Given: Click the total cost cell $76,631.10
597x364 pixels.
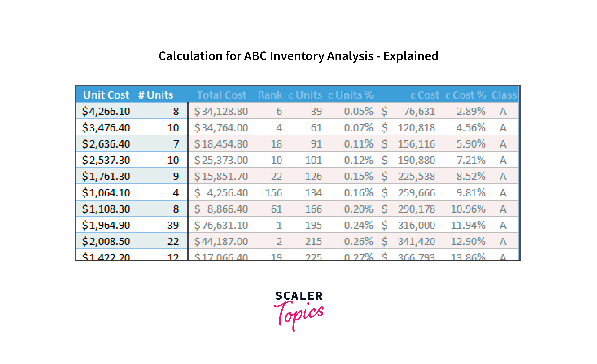Looking at the screenshot, I should [221, 225].
